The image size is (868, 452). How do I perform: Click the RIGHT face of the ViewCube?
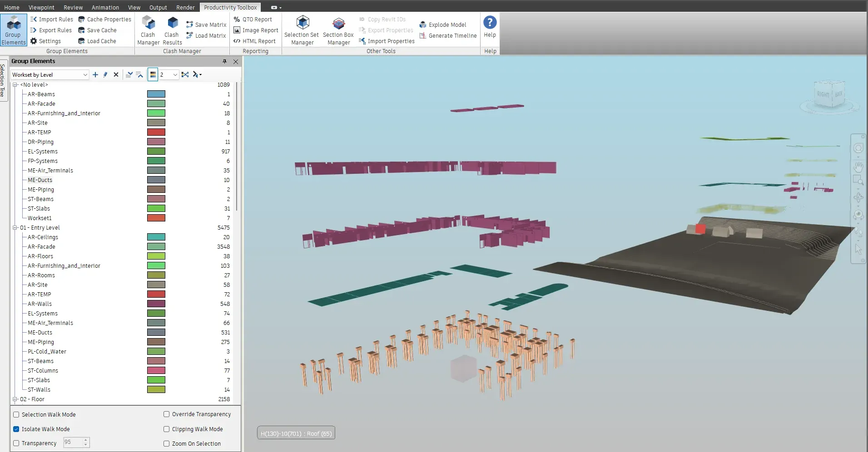(x=823, y=94)
